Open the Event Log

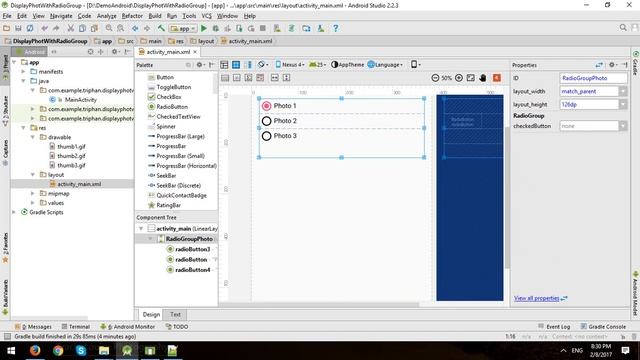click(x=554, y=327)
